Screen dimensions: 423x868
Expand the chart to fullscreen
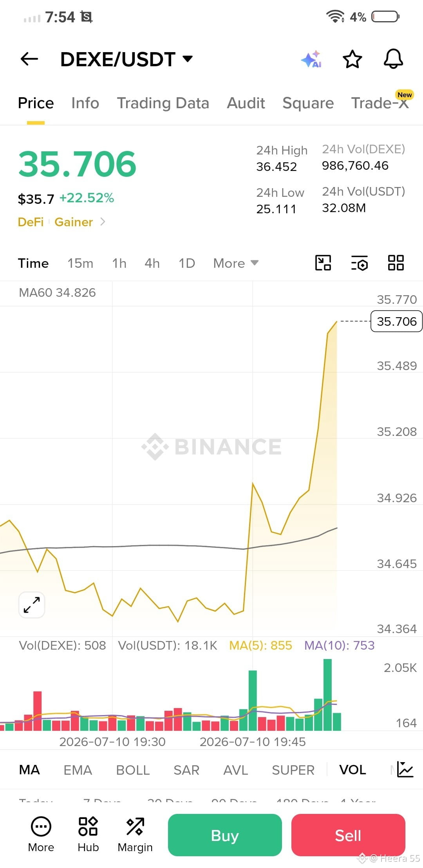(32, 605)
